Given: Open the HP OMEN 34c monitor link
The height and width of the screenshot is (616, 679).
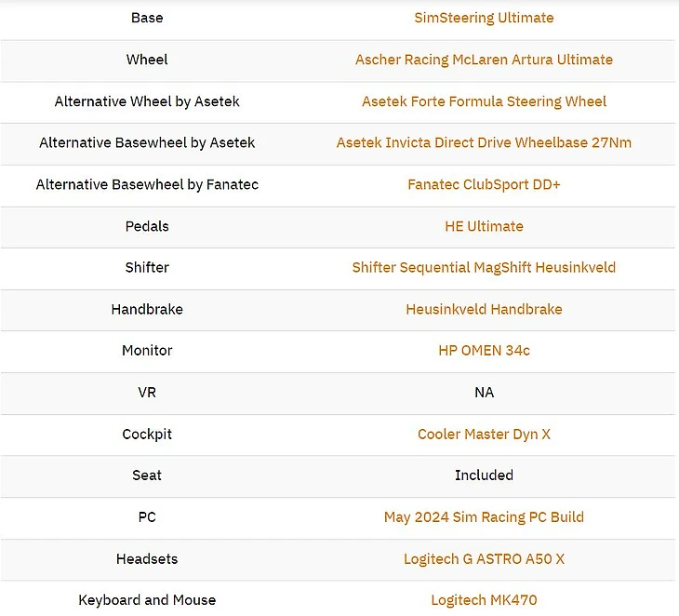Looking at the screenshot, I should (x=484, y=351).
